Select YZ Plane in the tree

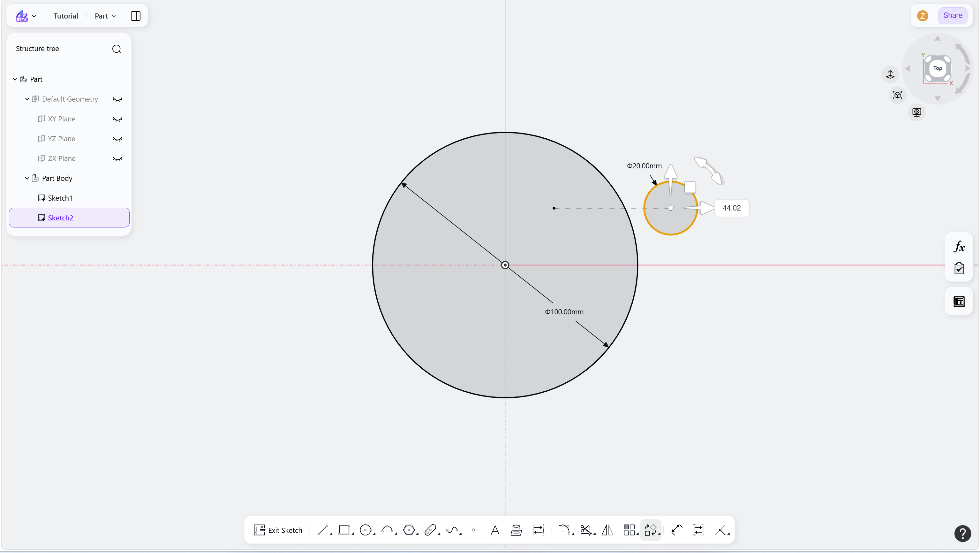(x=62, y=139)
